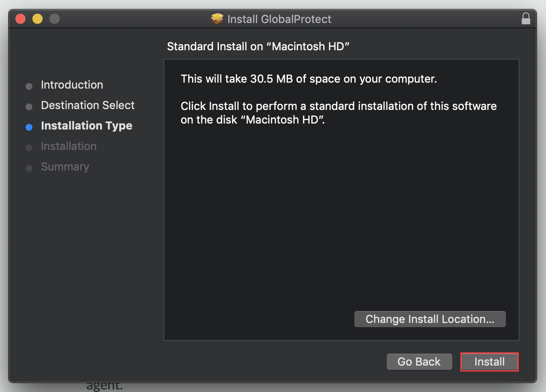The height and width of the screenshot is (392, 546).
Task: Click the gray disabled zoom button
Action: tap(55, 19)
